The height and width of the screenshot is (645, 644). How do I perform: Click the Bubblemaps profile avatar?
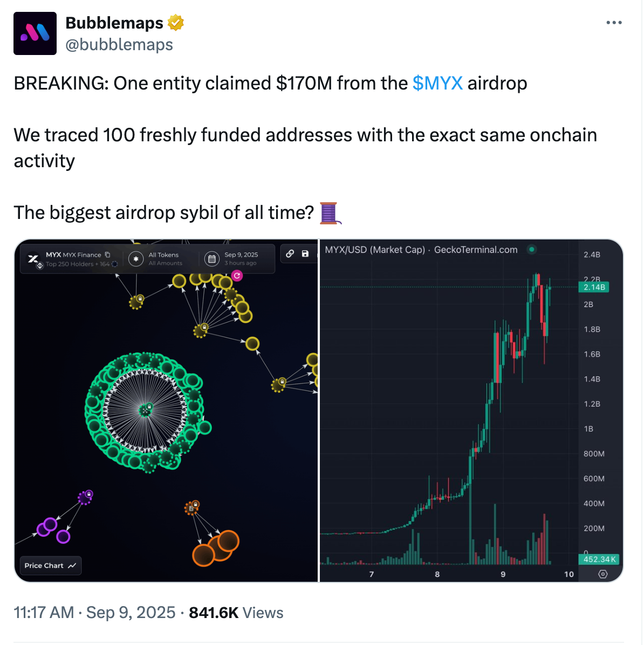pos(35,33)
